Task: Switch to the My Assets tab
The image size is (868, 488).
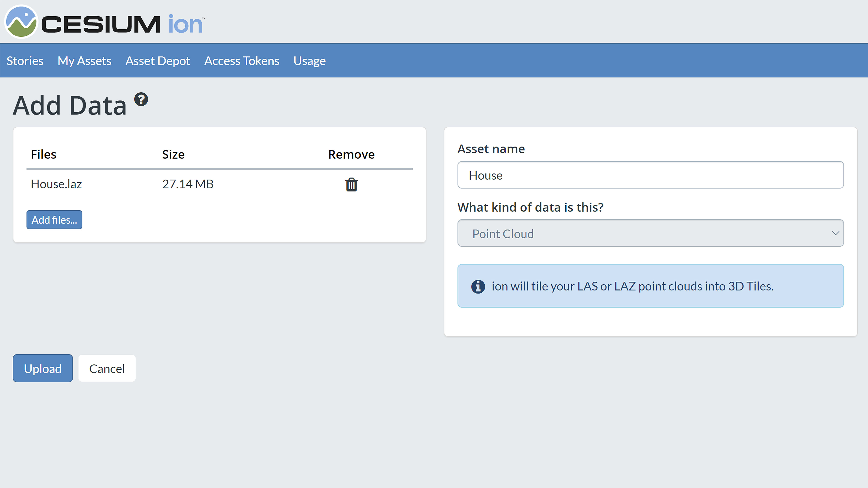Action: point(84,61)
